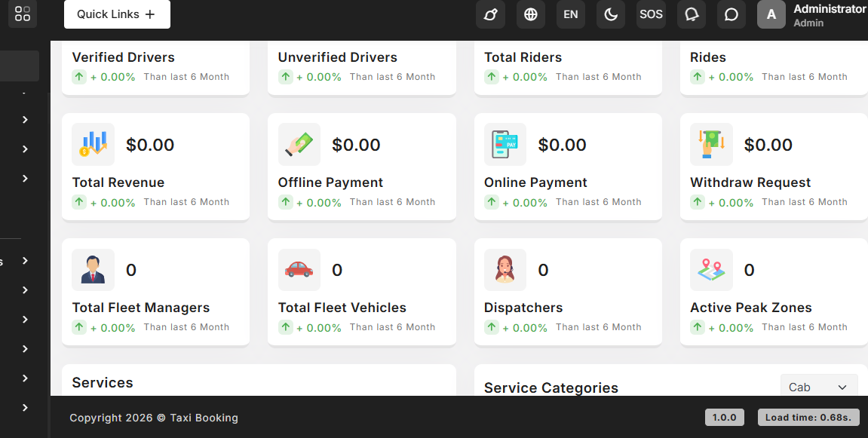Open the Administrator profile avatar
This screenshot has width=868, height=438.
(x=771, y=14)
